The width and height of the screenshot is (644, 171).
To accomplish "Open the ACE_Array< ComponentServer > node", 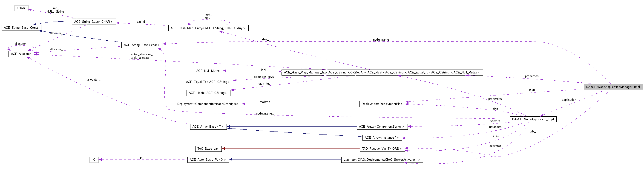I will coord(382,126).
